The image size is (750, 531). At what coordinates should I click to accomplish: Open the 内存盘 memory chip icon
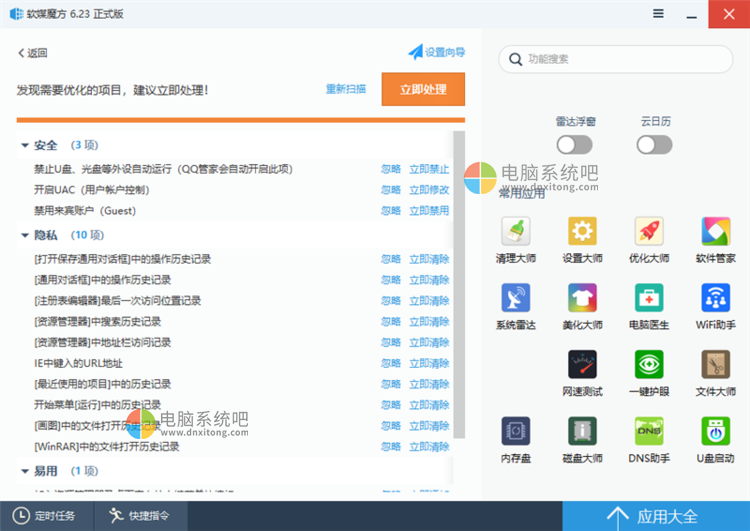(x=516, y=431)
